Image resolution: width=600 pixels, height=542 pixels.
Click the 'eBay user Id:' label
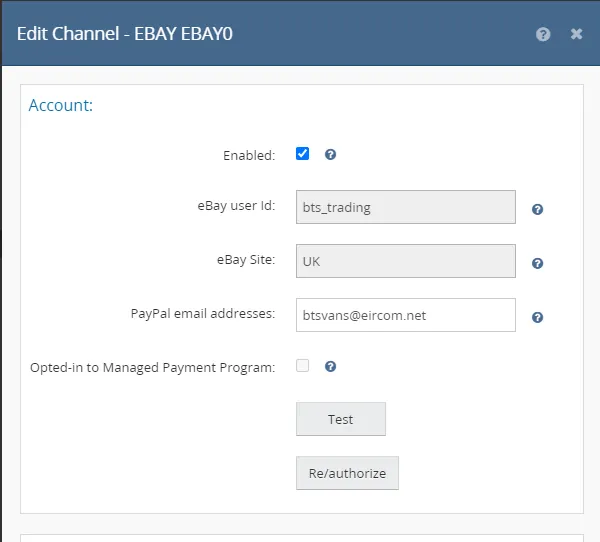pos(236,206)
